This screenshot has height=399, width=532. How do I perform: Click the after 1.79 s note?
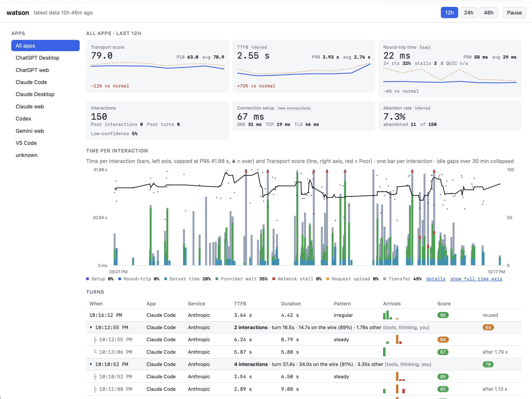pos(495,352)
